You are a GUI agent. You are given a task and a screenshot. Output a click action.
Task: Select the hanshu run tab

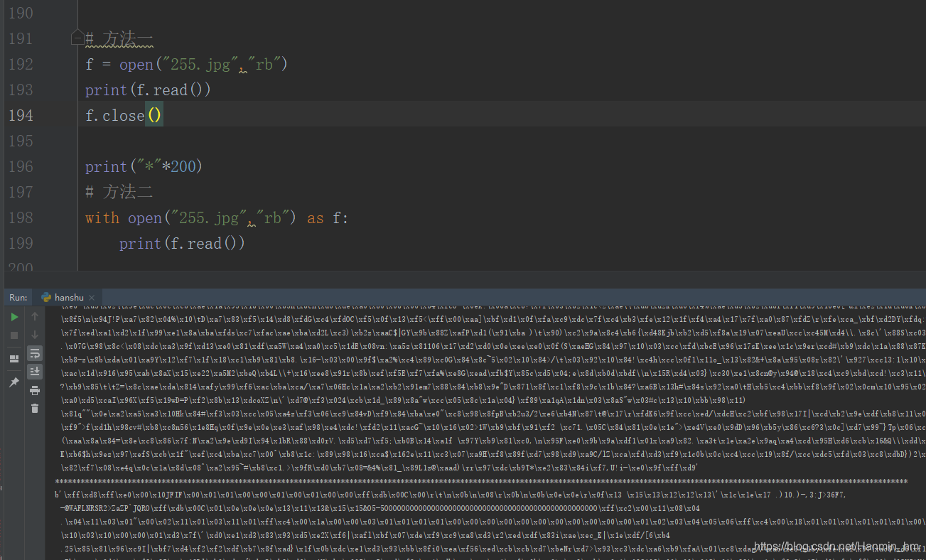(x=68, y=297)
